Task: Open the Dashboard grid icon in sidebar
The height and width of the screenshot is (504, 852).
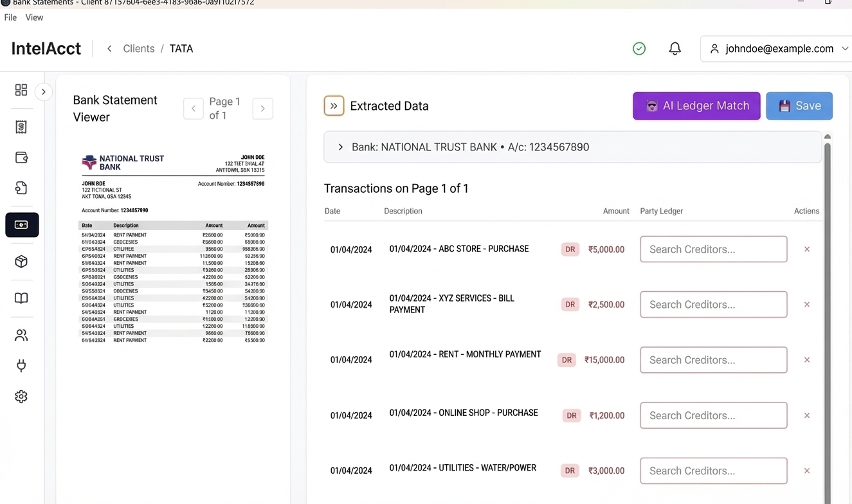Action: click(x=21, y=90)
